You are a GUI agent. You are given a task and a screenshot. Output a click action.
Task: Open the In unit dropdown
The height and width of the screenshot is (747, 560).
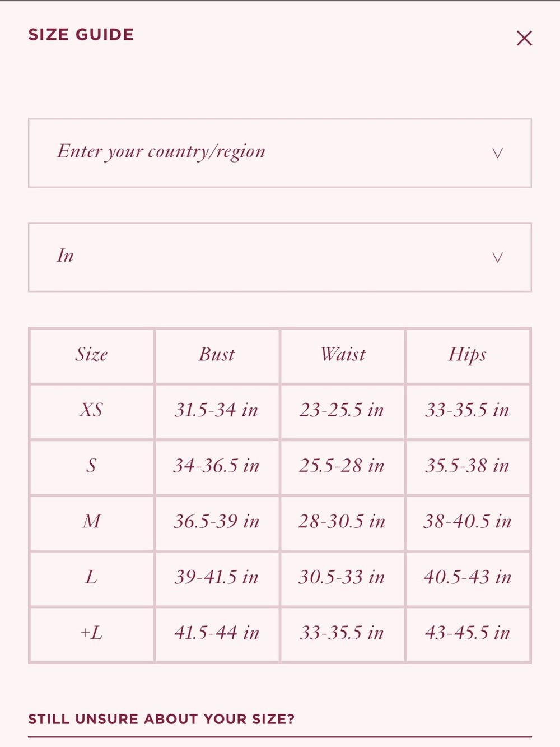pyautogui.click(x=280, y=257)
